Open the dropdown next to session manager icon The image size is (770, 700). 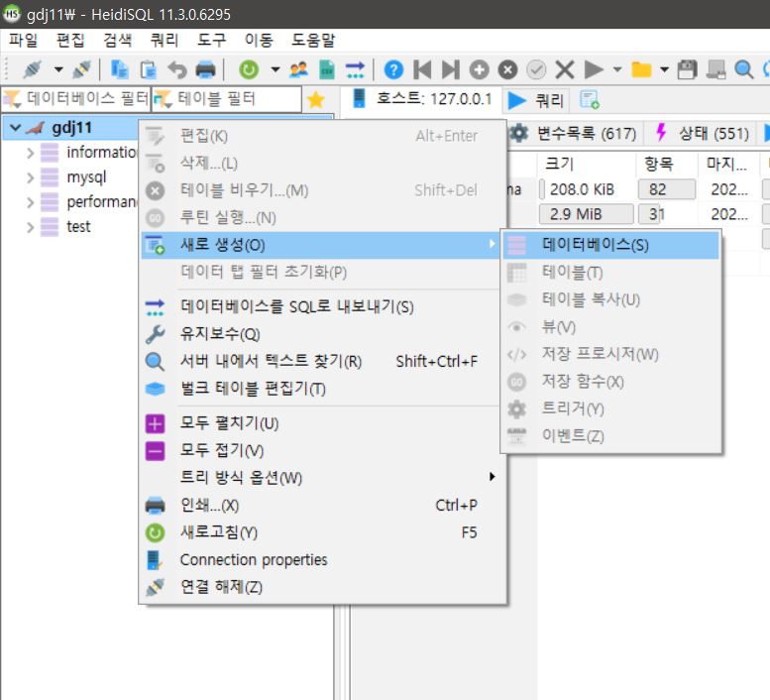tap(58, 69)
